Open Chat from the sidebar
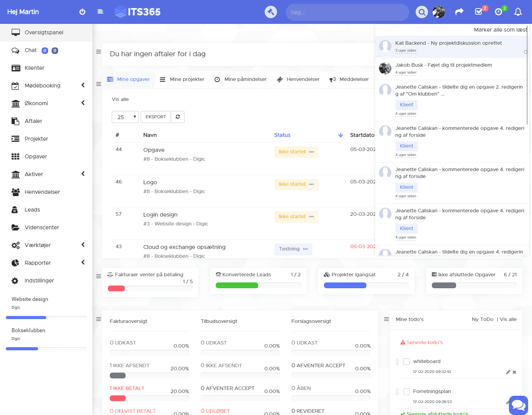 pos(30,50)
